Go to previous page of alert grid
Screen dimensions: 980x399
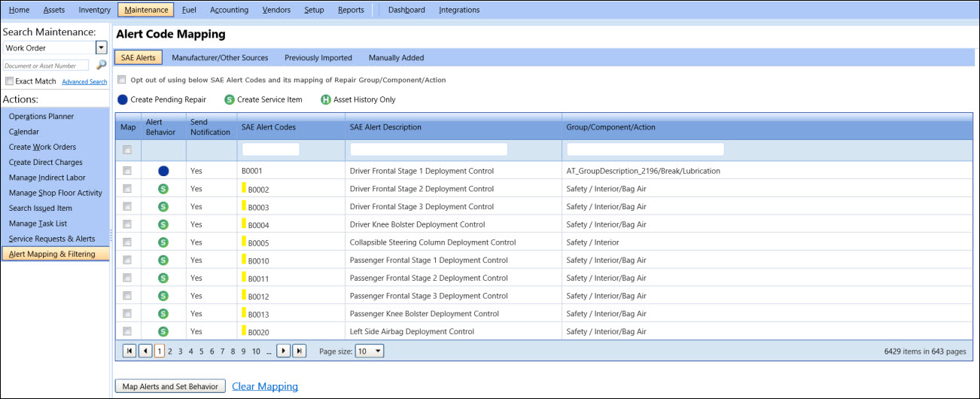145,351
